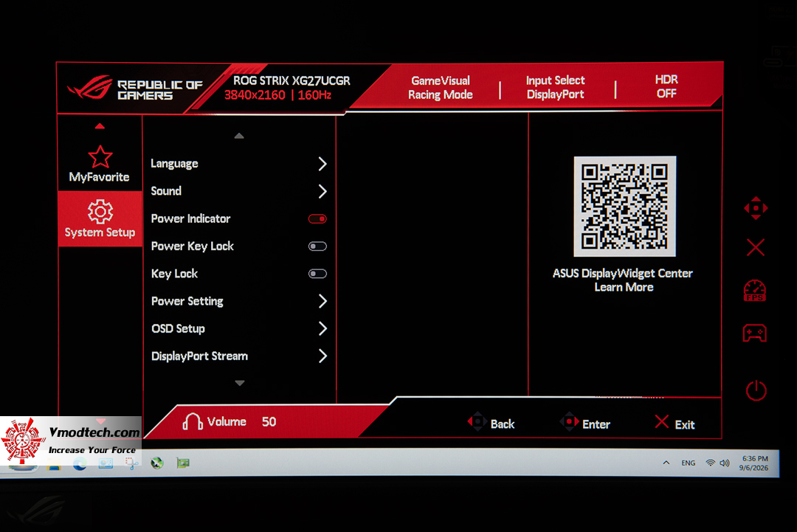
Task: Open the Snipping Tool taskbar icon
Action: [131, 463]
